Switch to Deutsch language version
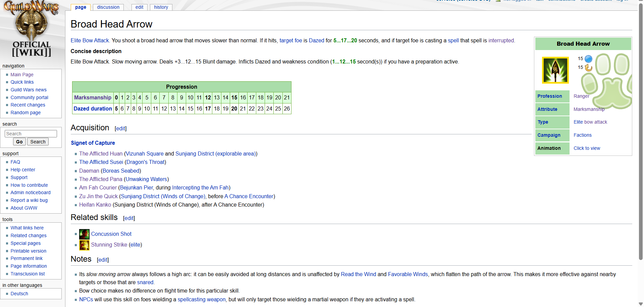This screenshot has width=644, height=307. click(19, 294)
